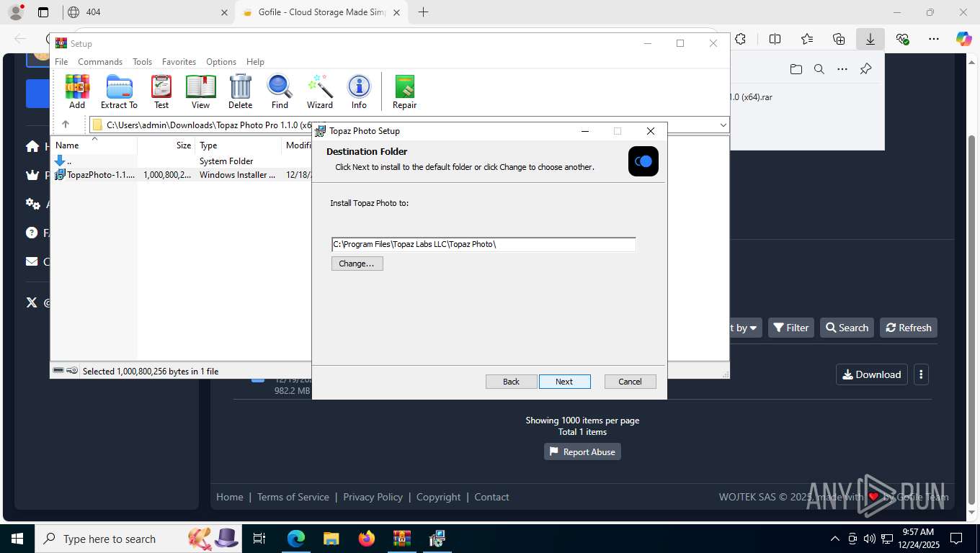The image size is (980, 553).
Task: Select the parent folder '..' row
Action: (181, 161)
